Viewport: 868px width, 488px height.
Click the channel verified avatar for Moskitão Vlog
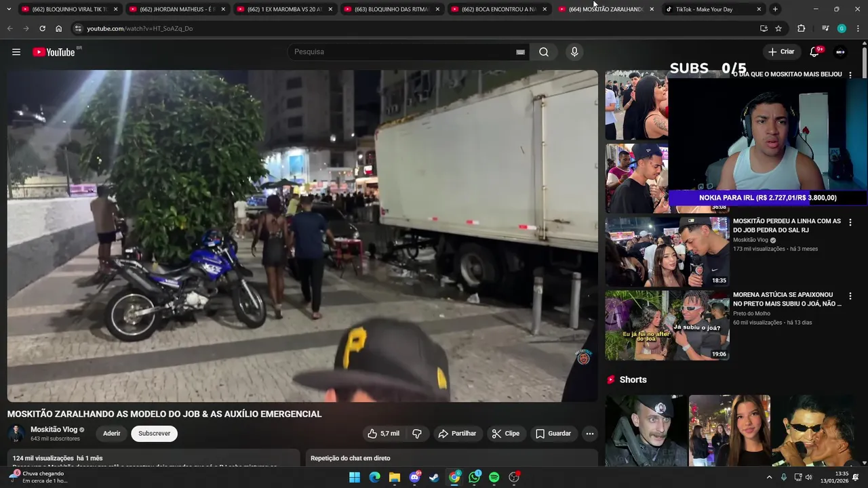point(16,434)
